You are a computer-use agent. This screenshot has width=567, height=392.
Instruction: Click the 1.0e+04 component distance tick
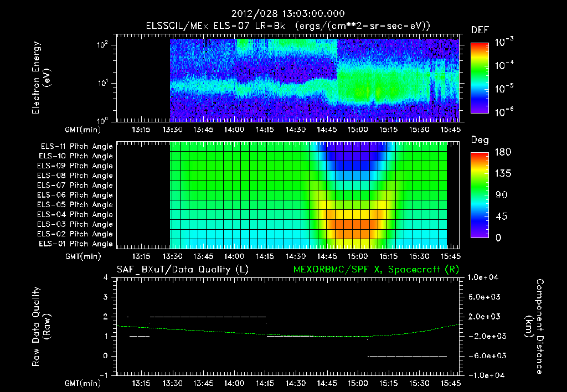click(x=483, y=277)
